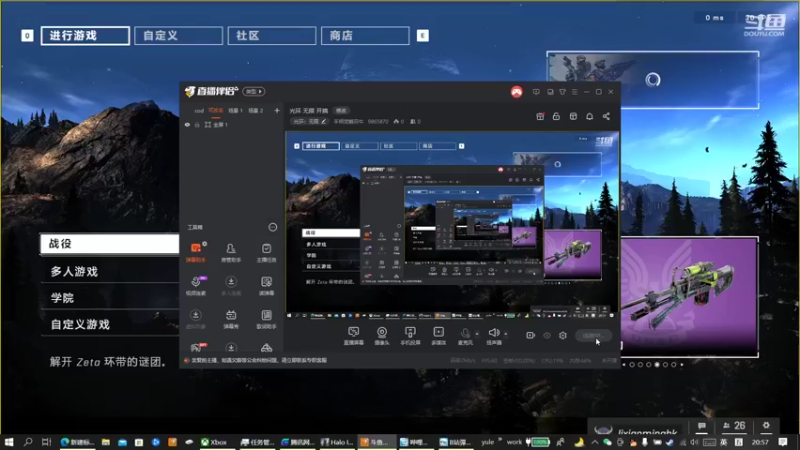Open the game chat icon at bottom right
800x450 pixels.
click(x=702, y=426)
